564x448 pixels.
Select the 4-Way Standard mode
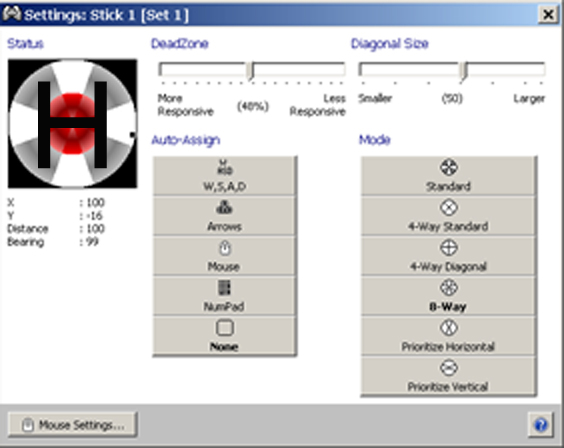point(449,216)
